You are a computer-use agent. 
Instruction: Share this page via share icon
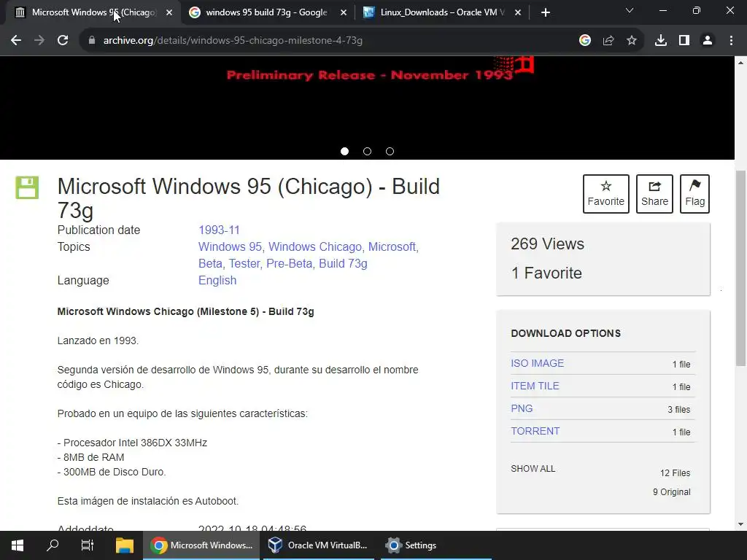[608, 41]
